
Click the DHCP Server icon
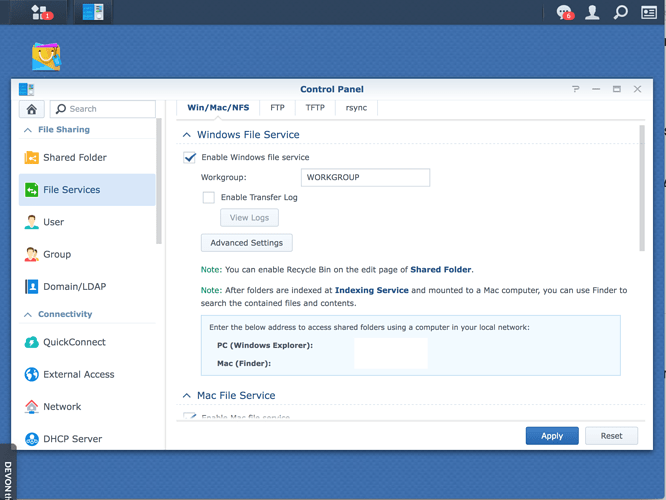pos(31,439)
